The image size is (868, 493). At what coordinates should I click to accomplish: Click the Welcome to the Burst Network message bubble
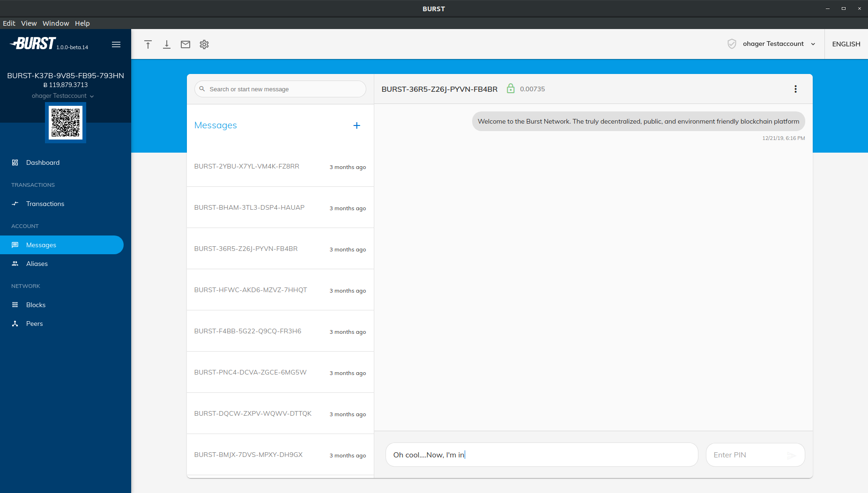click(x=638, y=121)
